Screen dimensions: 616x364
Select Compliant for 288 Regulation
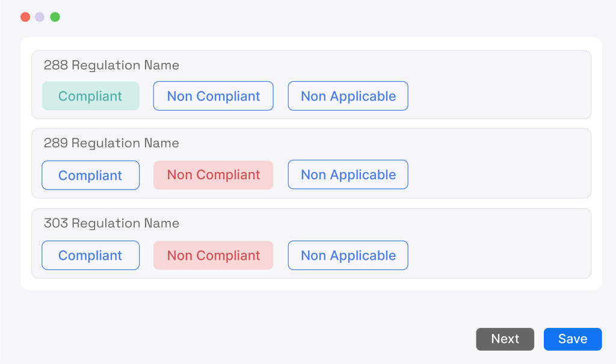[x=90, y=96]
